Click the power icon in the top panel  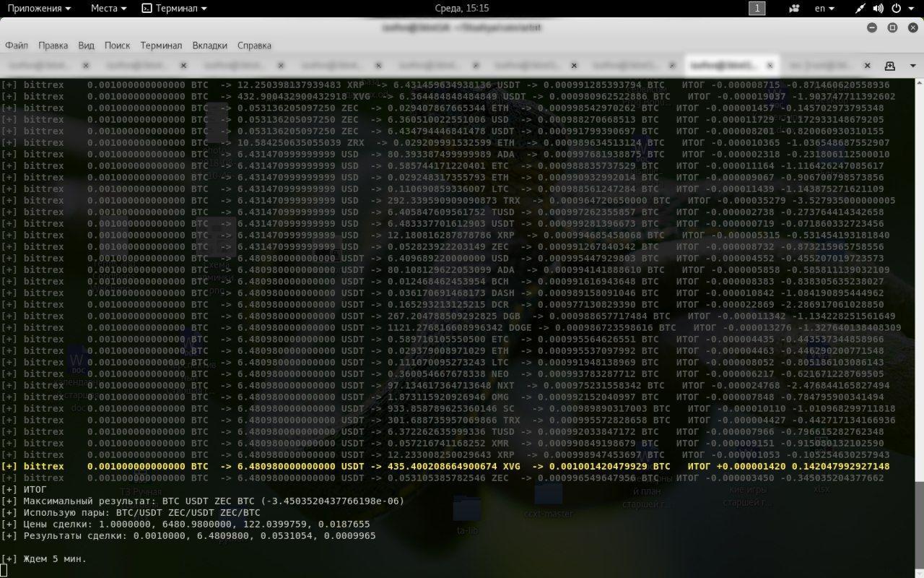click(x=897, y=9)
